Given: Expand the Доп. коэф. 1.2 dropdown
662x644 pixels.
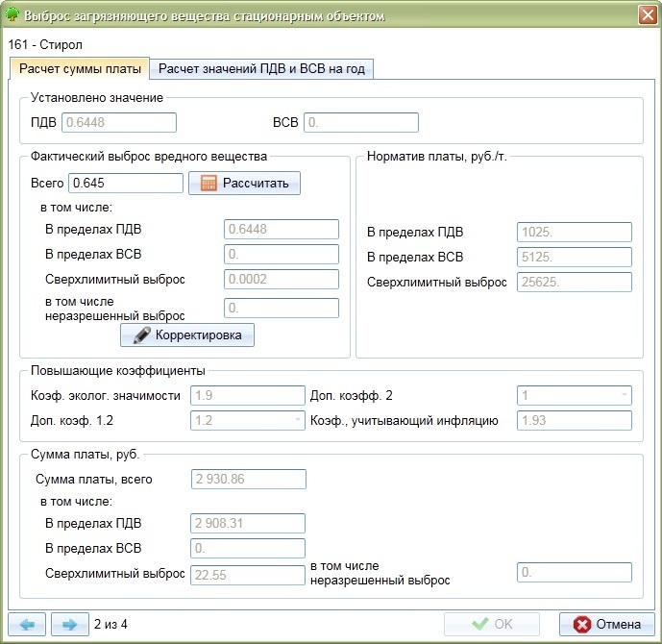Looking at the screenshot, I should [x=298, y=420].
